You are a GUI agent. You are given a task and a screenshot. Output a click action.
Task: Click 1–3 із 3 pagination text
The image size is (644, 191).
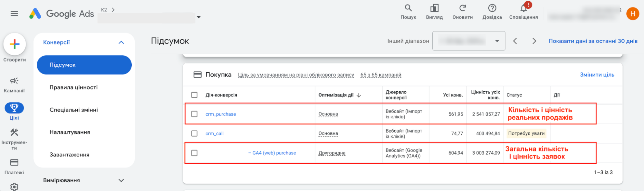(x=603, y=173)
